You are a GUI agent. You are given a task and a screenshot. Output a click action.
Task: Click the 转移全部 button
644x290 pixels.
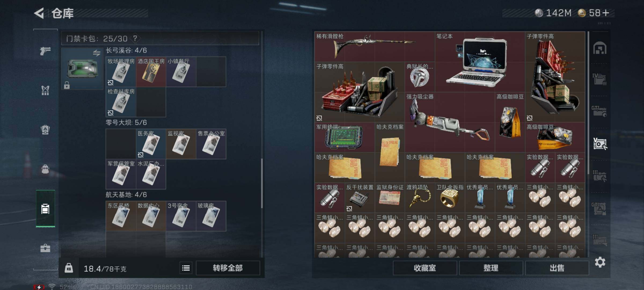tap(228, 268)
